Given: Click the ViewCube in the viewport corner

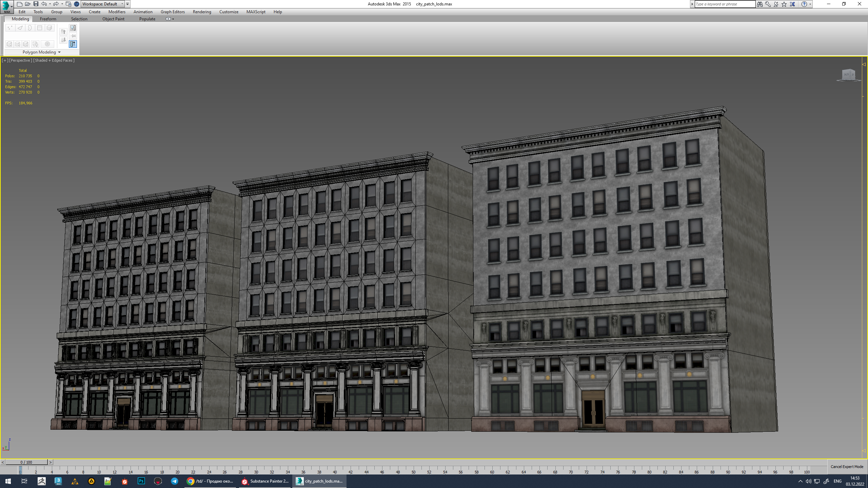Looking at the screenshot, I should pyautogui.click(x=848, y=75).
